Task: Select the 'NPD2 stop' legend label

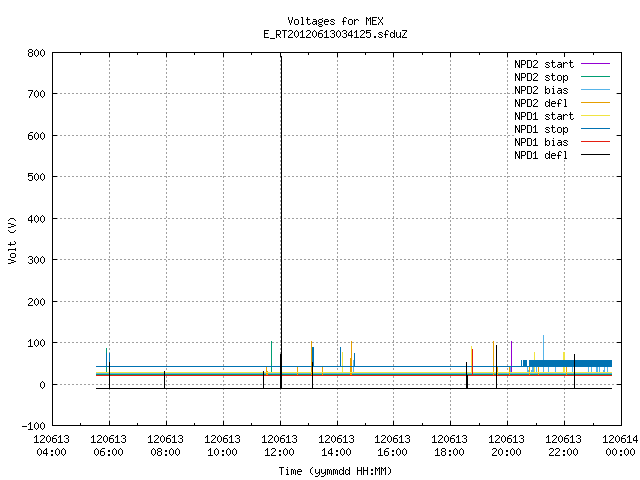Action: coord(541,77)
